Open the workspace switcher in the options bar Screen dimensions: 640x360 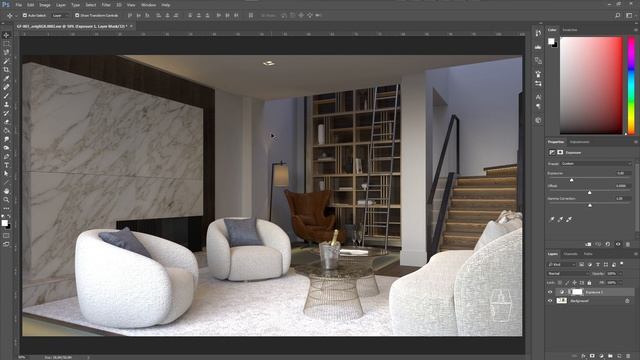pyautogui.click(x=629, y=15)
